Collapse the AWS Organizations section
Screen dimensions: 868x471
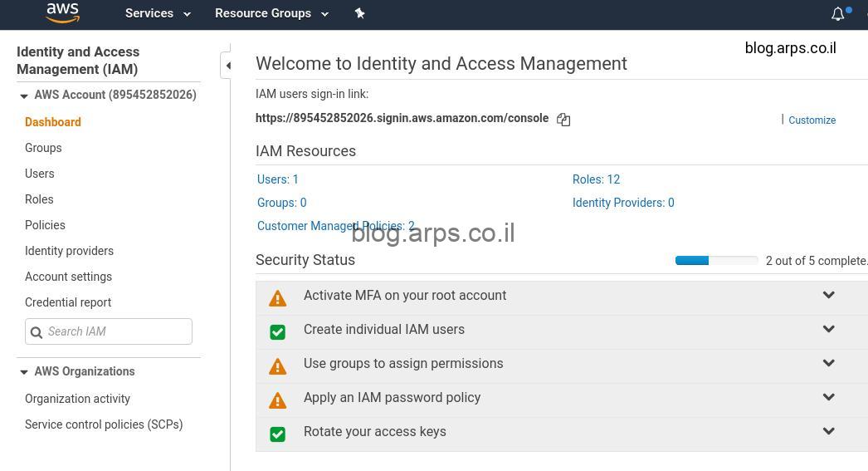pos(24,372)
